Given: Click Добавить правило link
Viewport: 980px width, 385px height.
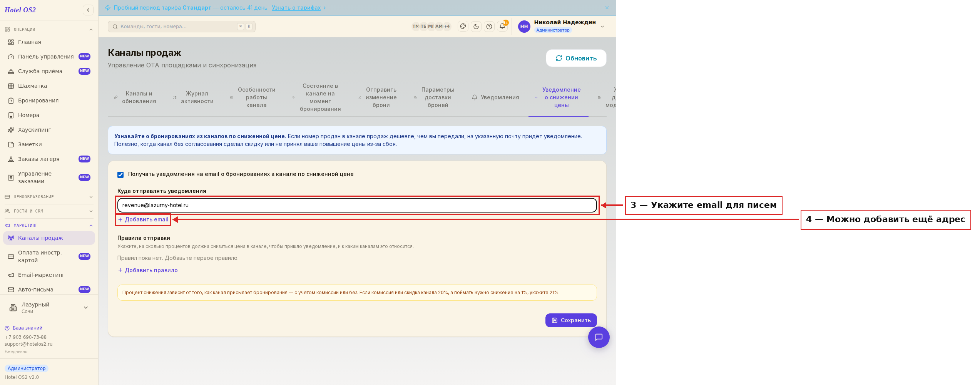Looking at the screenshot, I should tap(148, 270).
